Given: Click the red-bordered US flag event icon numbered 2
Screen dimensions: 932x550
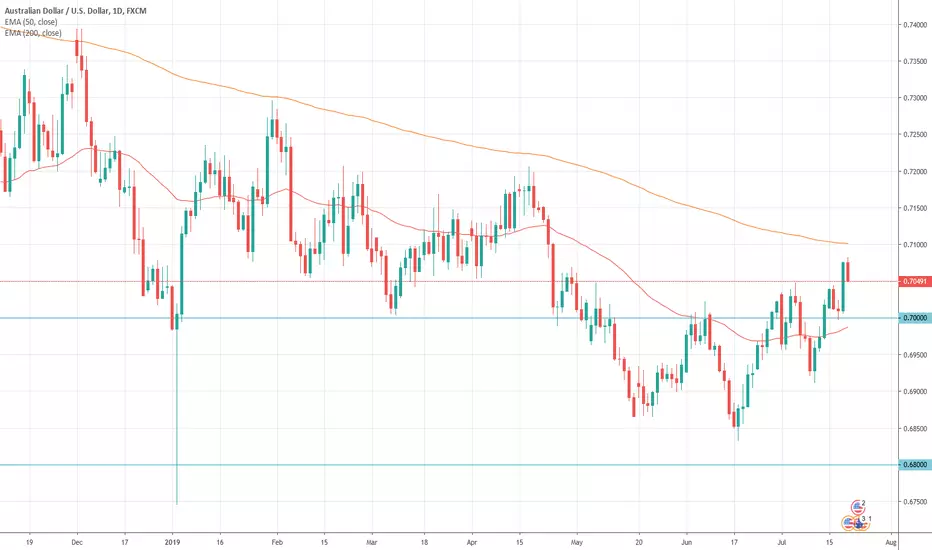Looking at the screenshot, I should pyautogui.click(x=858, y=507).
